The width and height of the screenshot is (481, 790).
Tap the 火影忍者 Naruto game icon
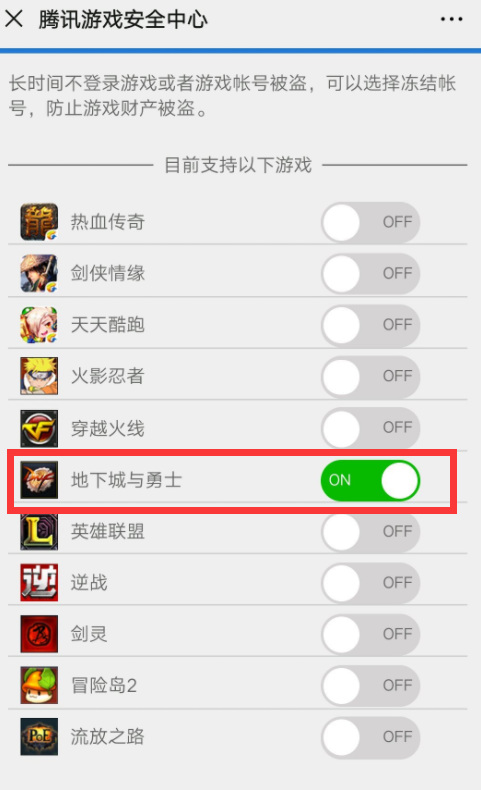tap(39, 376)
